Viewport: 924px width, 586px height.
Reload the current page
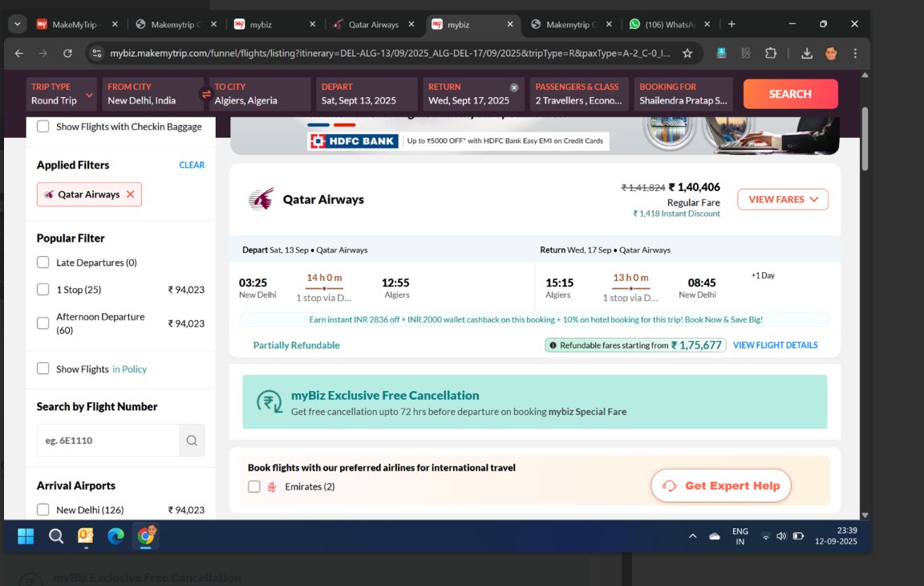[67, 54]
